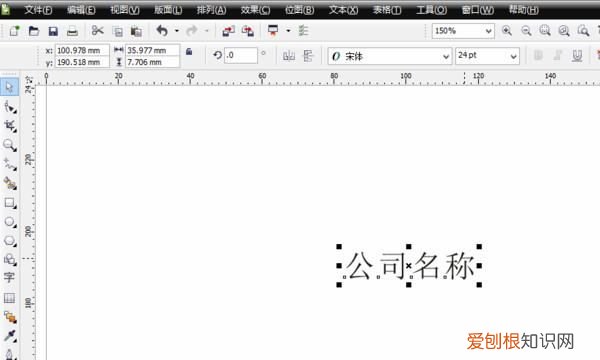Select the Freehand drawing tool
This screenshot has width=600, height=360.
(x=10, y=165)
